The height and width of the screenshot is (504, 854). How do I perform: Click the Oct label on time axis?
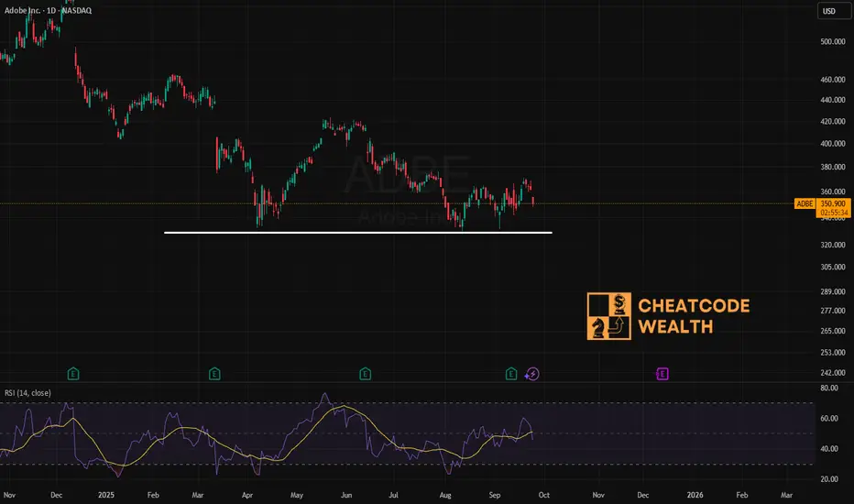(x=543, y=495)
